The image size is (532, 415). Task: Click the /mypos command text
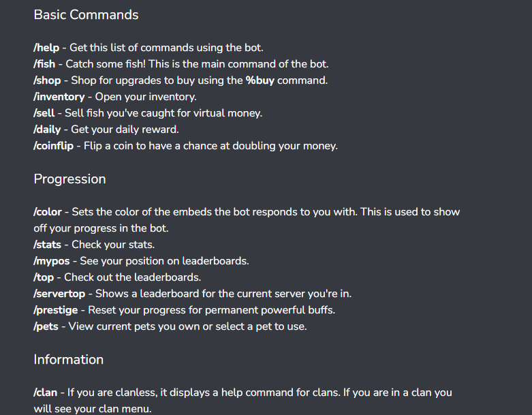pyautogui.click(x=52, y=261)
